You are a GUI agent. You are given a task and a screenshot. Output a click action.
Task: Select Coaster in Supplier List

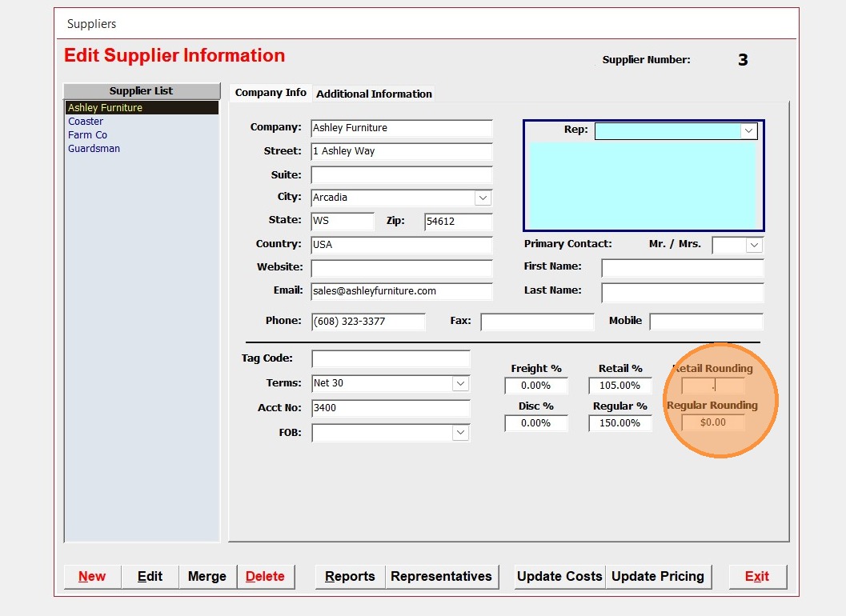(86, 122)
